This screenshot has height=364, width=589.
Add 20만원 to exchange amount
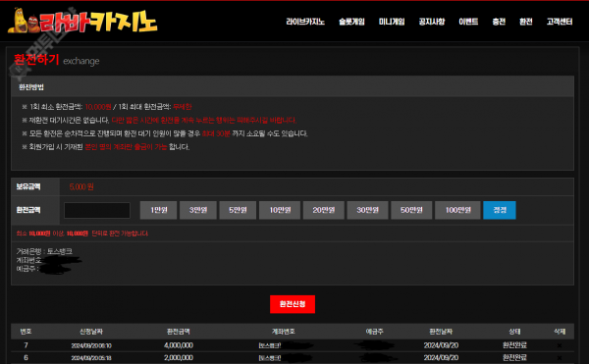point(323,210)
